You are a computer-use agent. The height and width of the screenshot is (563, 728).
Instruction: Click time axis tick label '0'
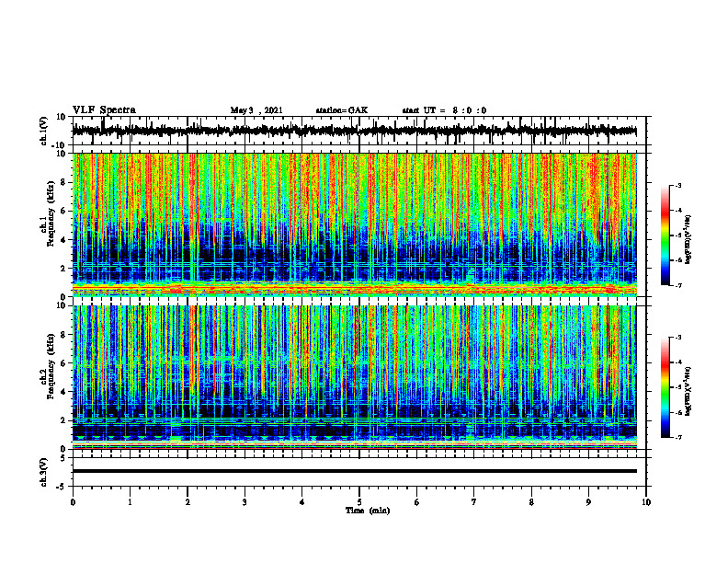pos(73,502)
